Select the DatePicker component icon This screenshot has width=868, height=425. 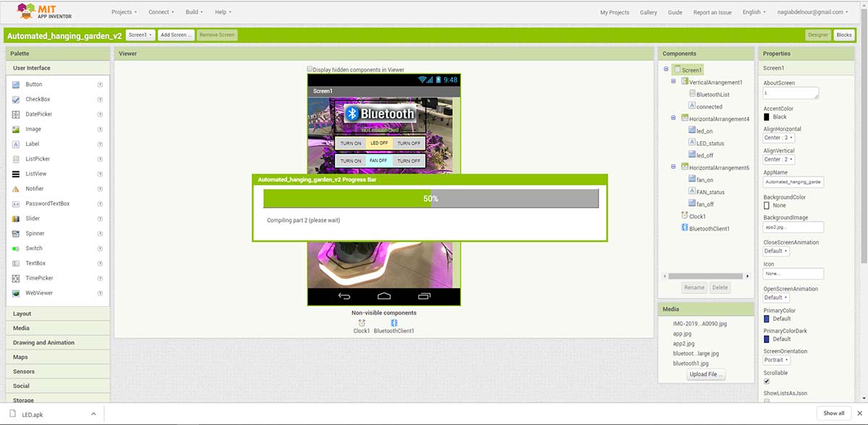(17, 114)
